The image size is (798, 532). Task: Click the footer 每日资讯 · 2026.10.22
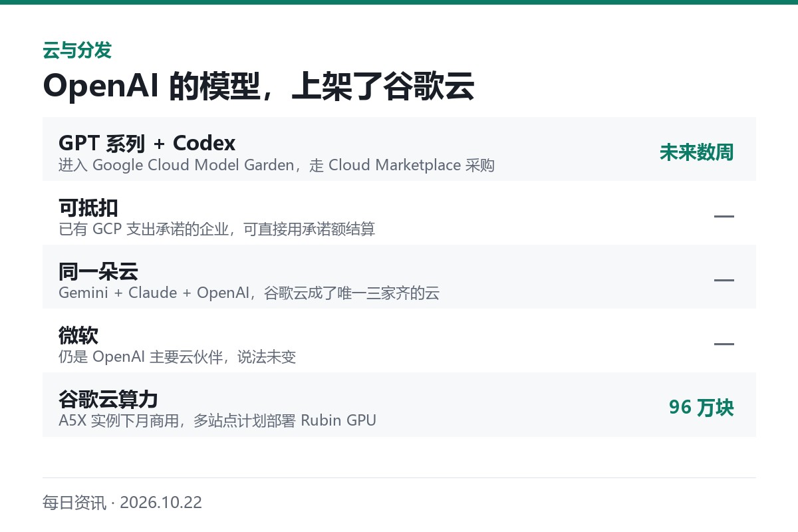(122, 502)
